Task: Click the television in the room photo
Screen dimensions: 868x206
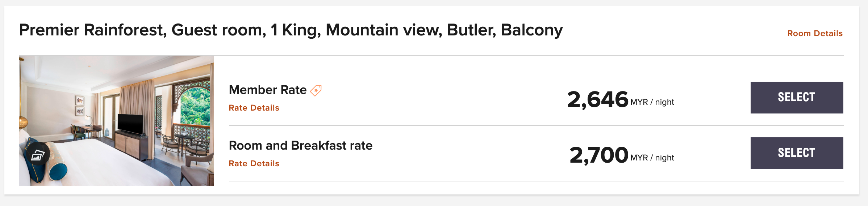Action: (130, 124)
